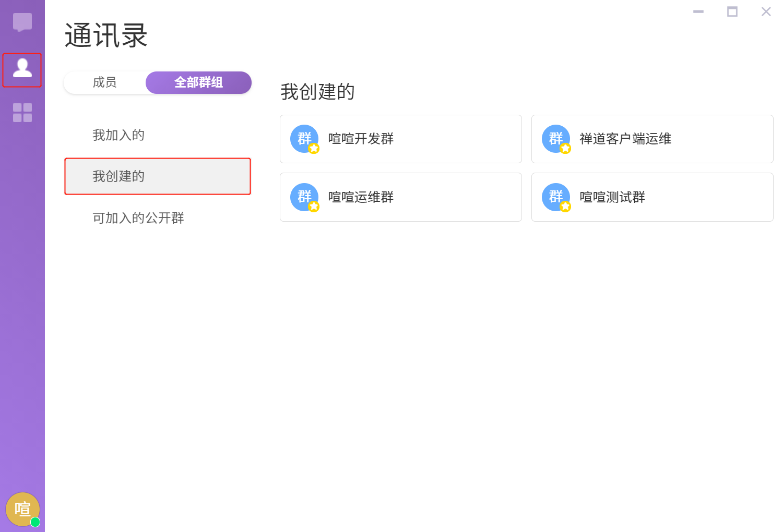Click the 喧喧测试群 group avatar icon
This screenshot has height=532, width=783.
[x=556, y=197]
